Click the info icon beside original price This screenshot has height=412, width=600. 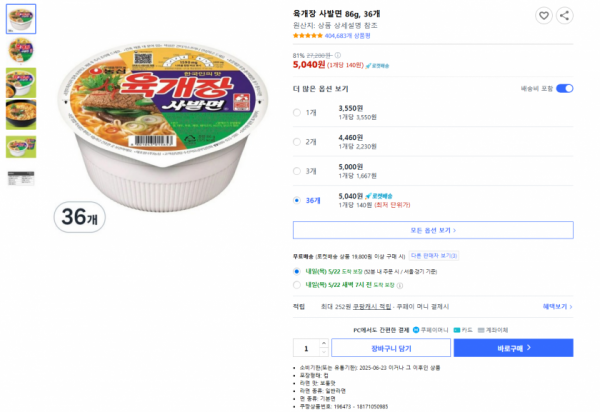coord(337,55)
